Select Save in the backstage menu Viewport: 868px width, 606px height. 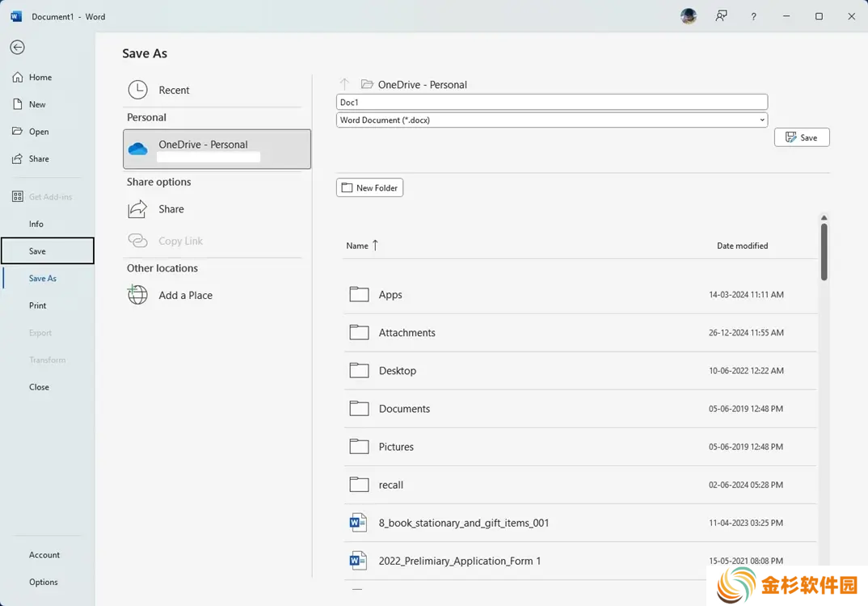48,250
